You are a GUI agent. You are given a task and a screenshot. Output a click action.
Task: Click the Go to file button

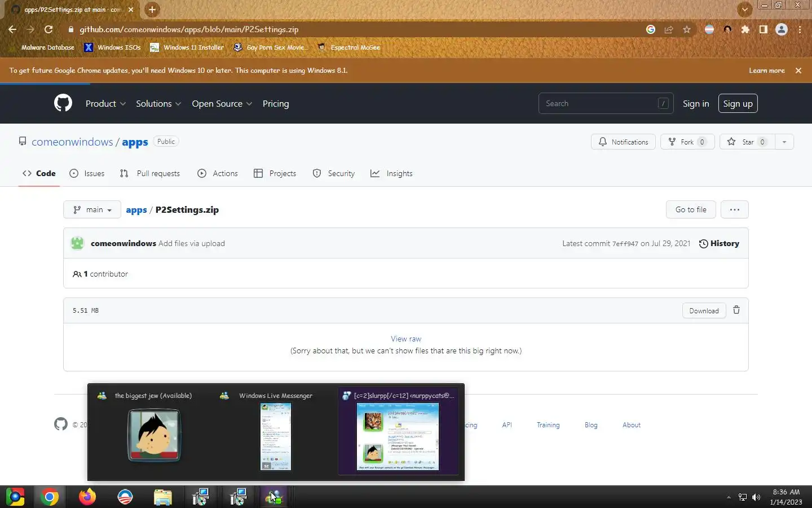[x=691, y=209]
